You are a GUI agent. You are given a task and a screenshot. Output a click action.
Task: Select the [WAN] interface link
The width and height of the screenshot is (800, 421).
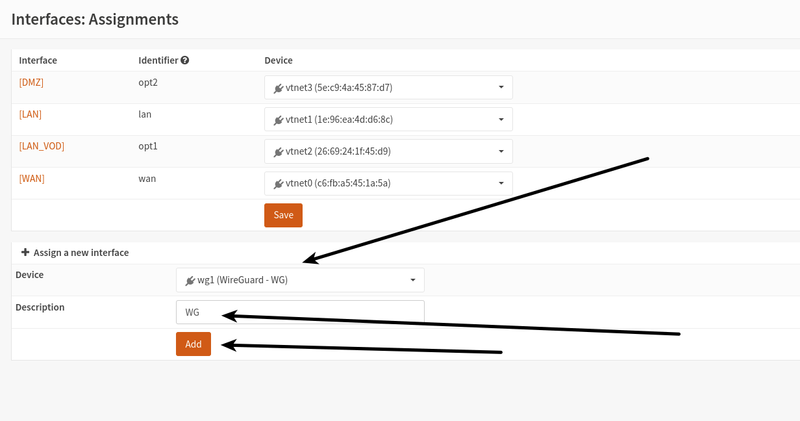click(31, 178)
